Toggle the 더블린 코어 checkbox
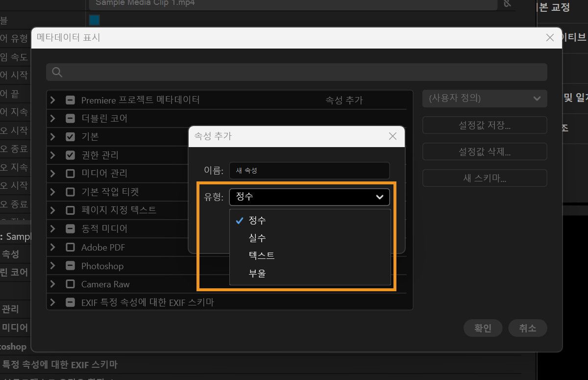 pos(70,118)
